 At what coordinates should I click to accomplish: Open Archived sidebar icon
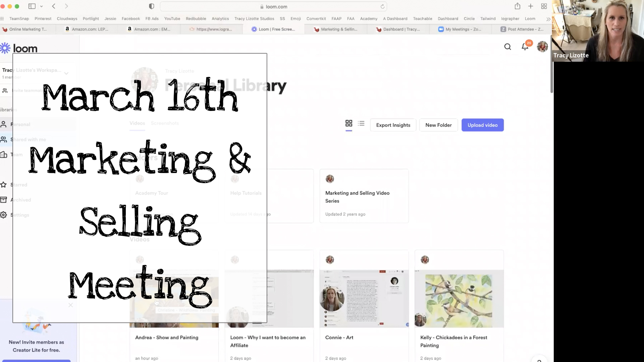tap(4, 200)
